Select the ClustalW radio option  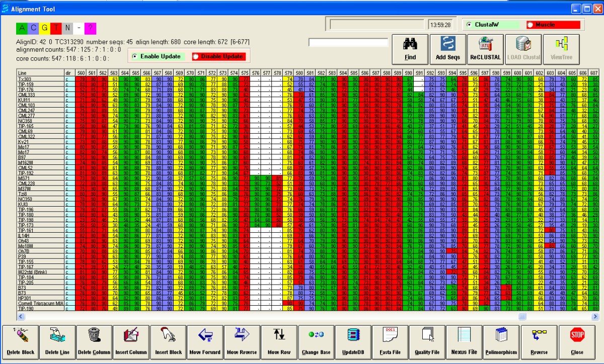(x=469, y=25)
